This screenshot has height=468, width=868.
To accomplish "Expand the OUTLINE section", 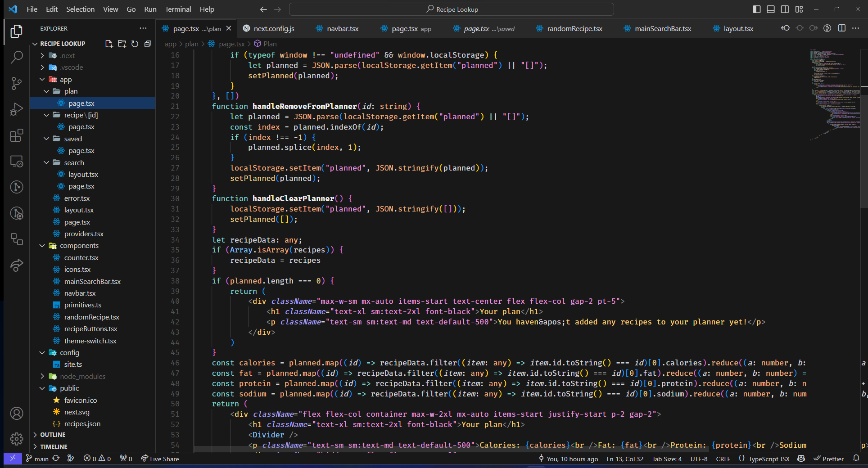I will [53, 435].
